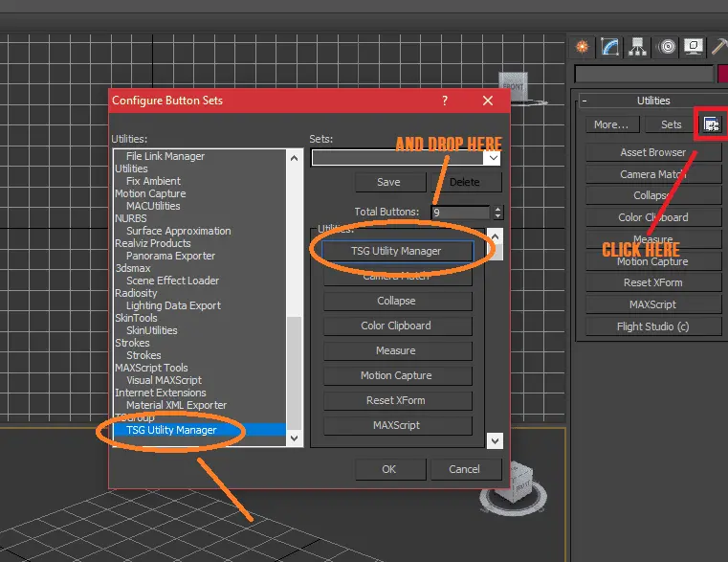Click the Configure Button Sets icon

coord(712,124)
